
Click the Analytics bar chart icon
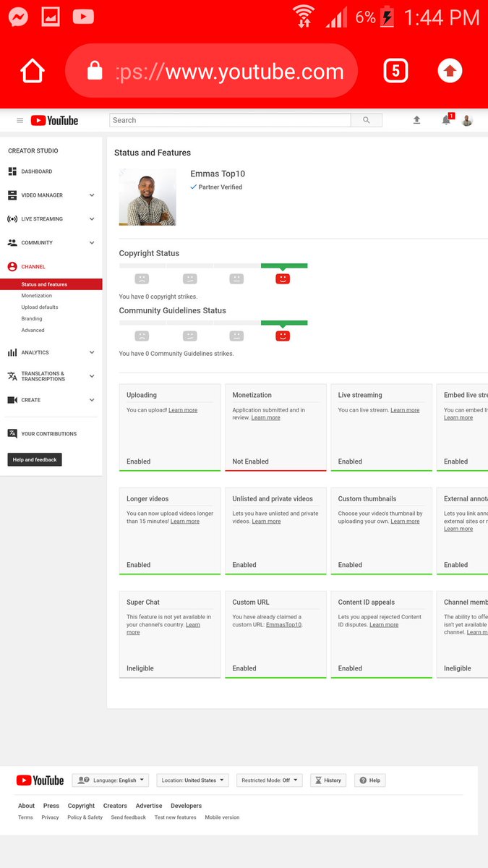coord(12,352)
